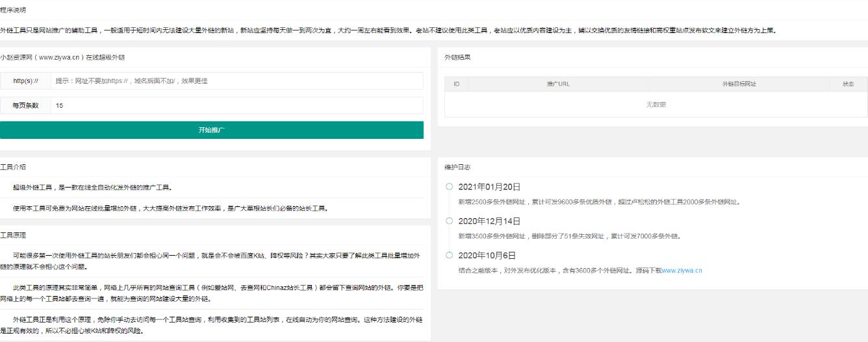Click the 2020年10月6日 timeline circle marker

[x=449, y=255]
